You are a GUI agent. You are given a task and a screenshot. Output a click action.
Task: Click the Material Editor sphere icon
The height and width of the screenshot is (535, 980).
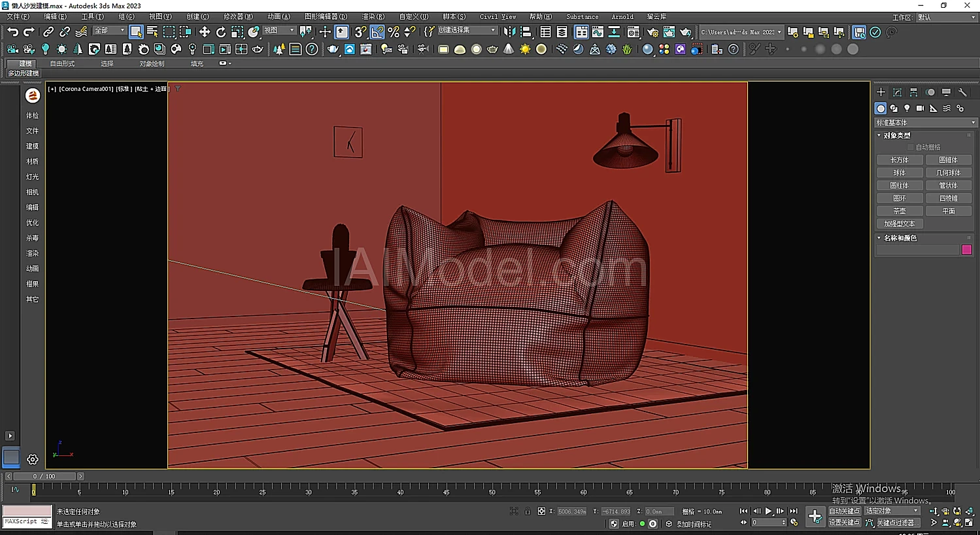[x=648, y=49]
